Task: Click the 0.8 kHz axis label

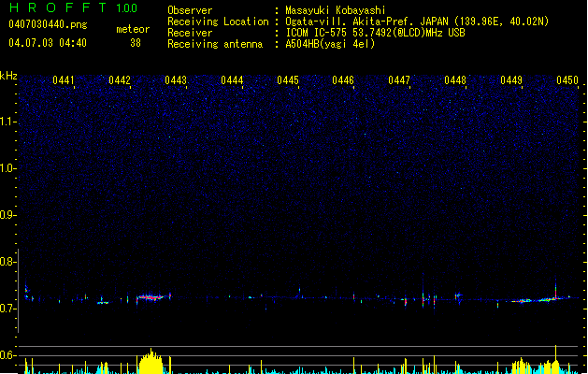Action: point(7,262)
